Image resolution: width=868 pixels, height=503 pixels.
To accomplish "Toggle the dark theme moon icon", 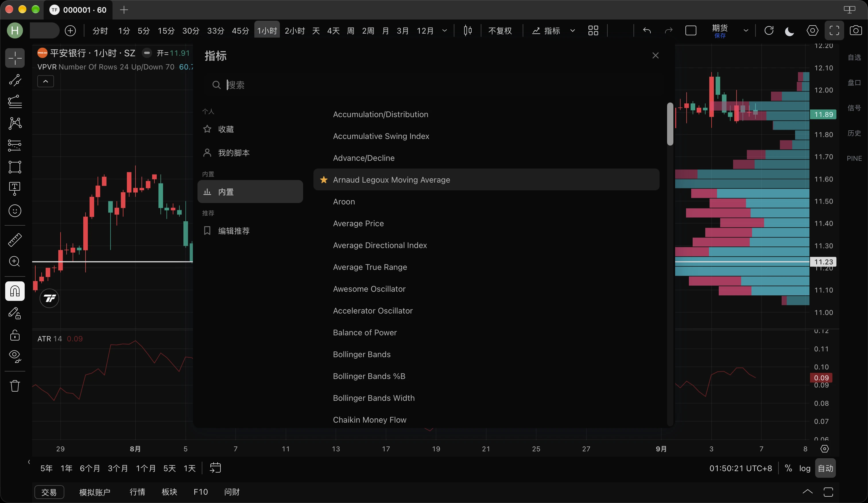I will tap(789, 31).
